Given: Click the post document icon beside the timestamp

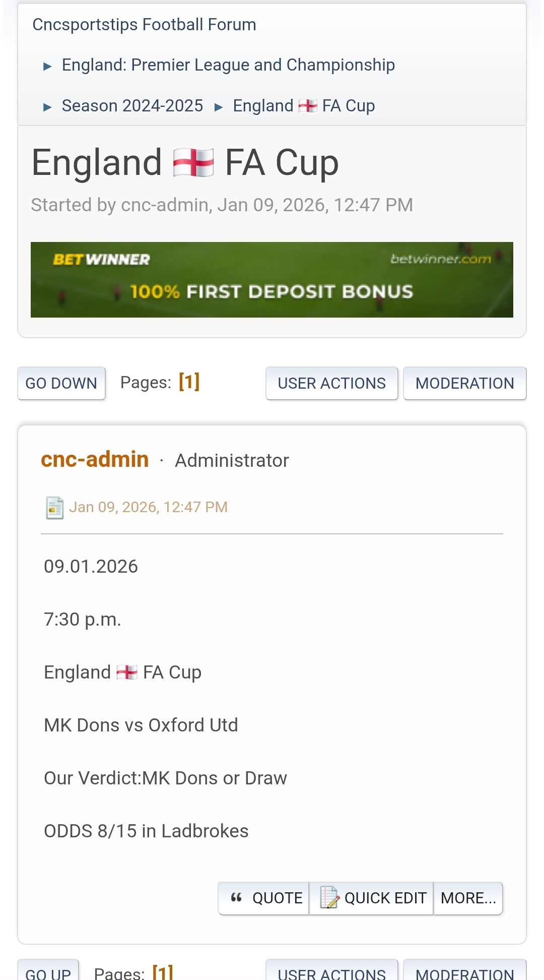Looking at the screenshot, I should (x=54, y=508).
